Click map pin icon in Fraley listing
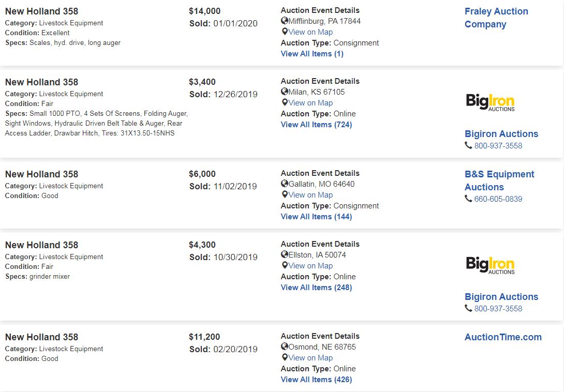 [x=284, y=32]
